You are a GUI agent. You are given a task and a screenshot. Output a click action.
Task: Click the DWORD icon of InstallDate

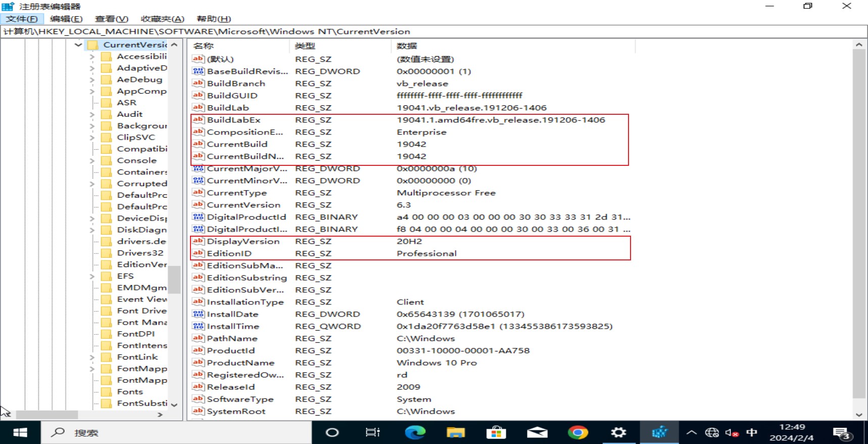click(x=198, y=314)
